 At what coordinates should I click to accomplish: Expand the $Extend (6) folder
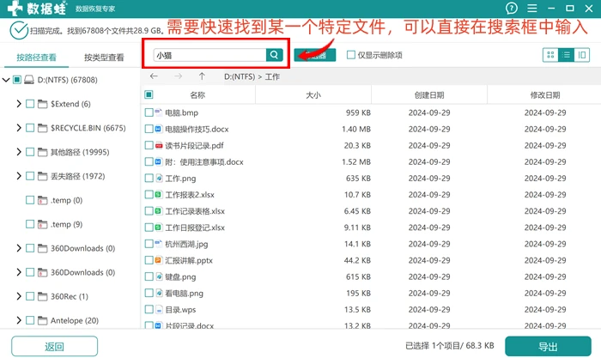(x=18, y=104)
